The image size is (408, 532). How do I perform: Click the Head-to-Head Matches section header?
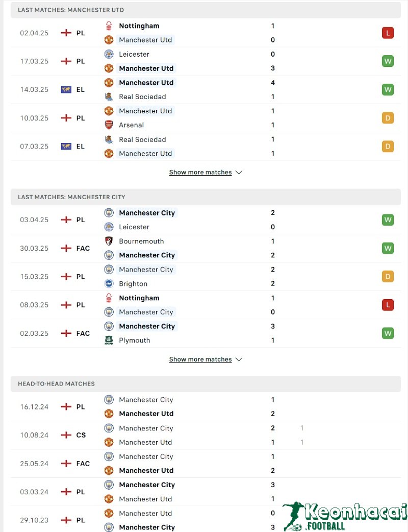tap(56, 384)
